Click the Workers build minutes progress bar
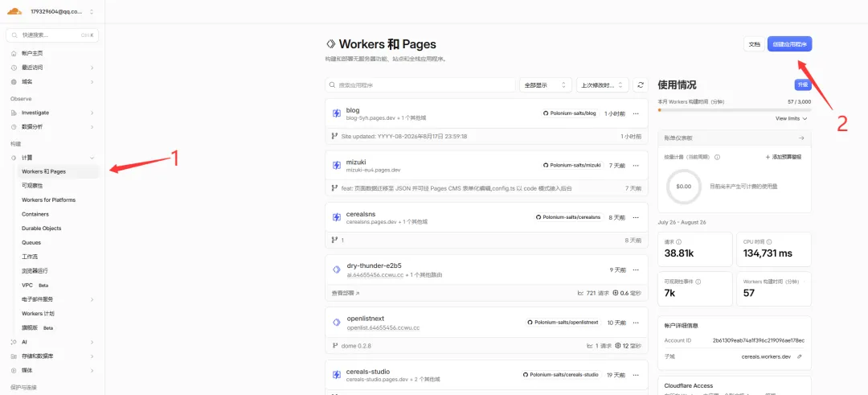 735,109
